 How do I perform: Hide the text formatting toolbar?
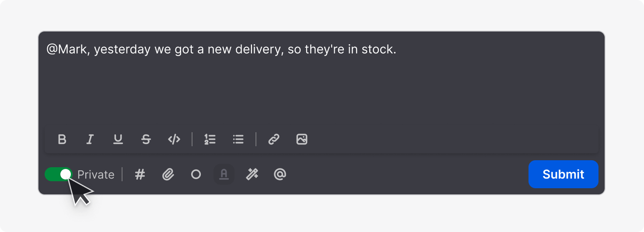pos(224,175)
